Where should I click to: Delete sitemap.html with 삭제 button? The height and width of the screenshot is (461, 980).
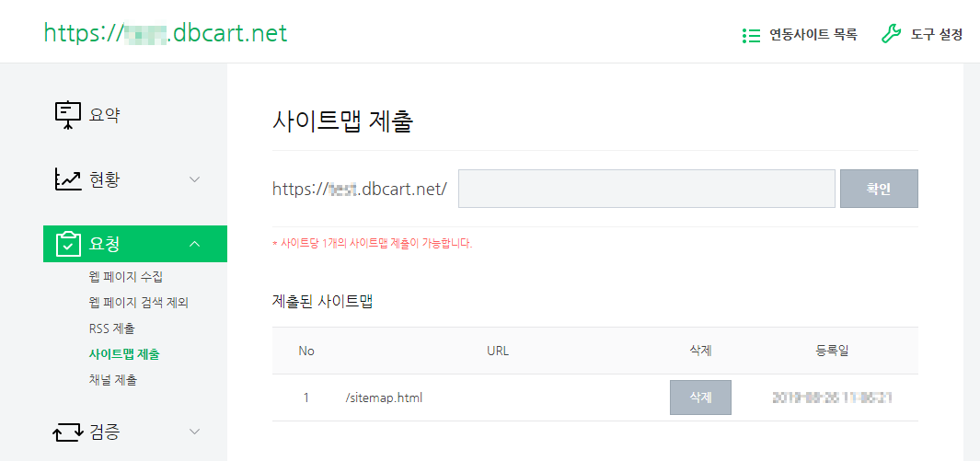tap(700, 398)
